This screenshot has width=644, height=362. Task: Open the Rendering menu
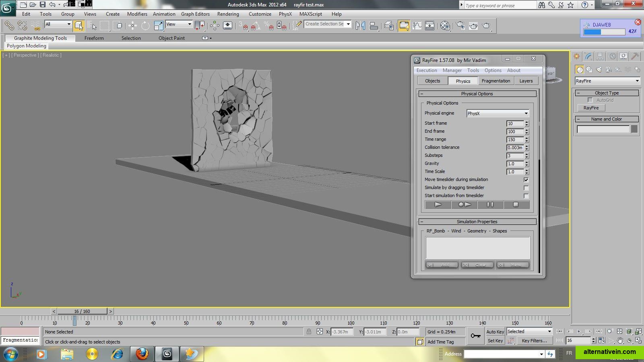pos(228,14)
